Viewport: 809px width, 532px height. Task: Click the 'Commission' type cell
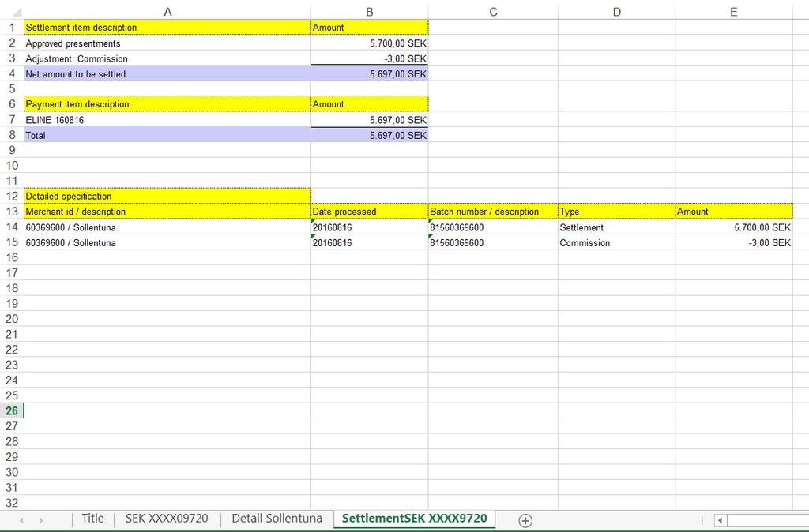[616, 242]
